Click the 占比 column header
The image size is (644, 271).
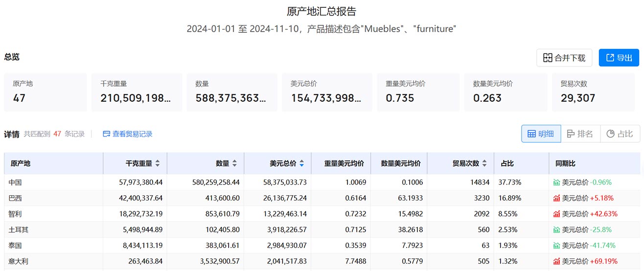coord(522,163)
